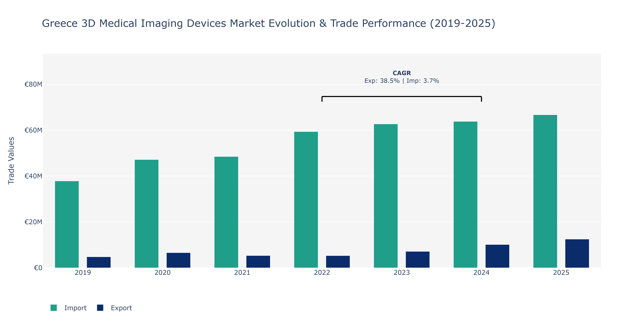Click the black CAGR bracket line
Image resolution: width=644 pixels, height=322 pixels.
point(402,96)
